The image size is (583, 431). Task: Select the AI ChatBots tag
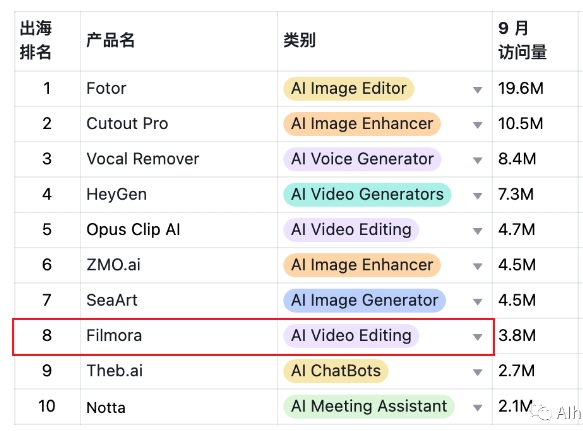click(336, 371)
